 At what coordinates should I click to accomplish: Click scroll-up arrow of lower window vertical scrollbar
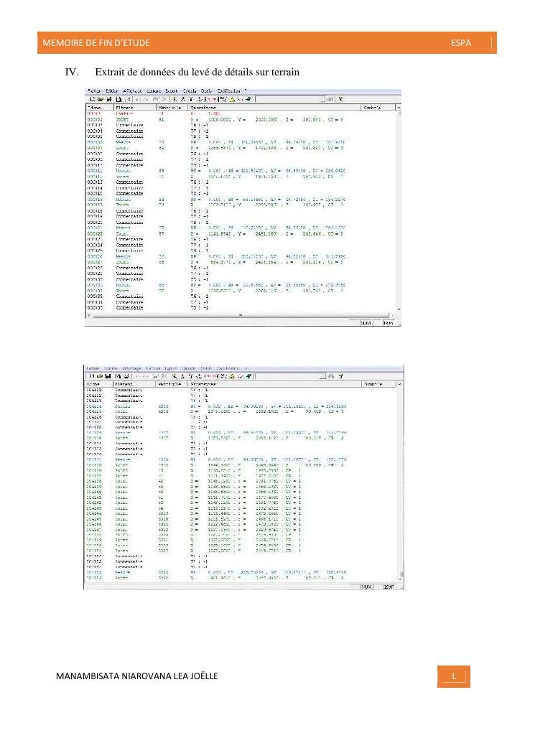click(399, 384)
